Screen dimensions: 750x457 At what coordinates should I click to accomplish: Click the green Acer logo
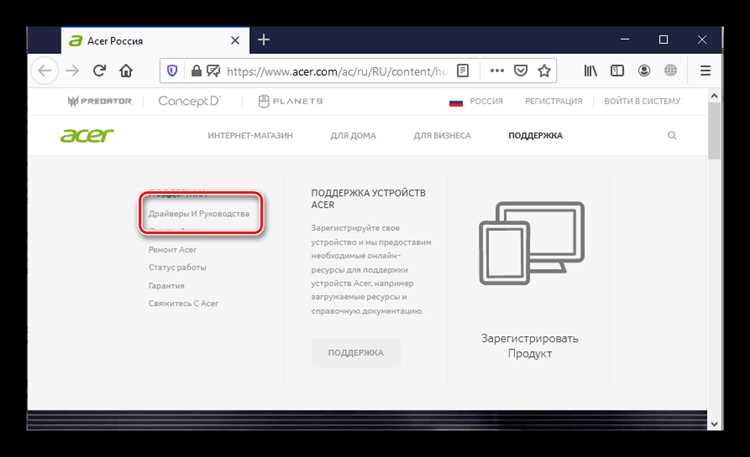pos(87,135)
